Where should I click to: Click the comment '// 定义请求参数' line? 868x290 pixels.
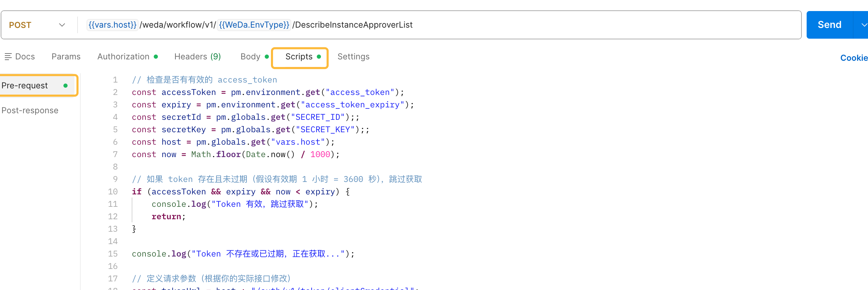(x=212, y=279)
